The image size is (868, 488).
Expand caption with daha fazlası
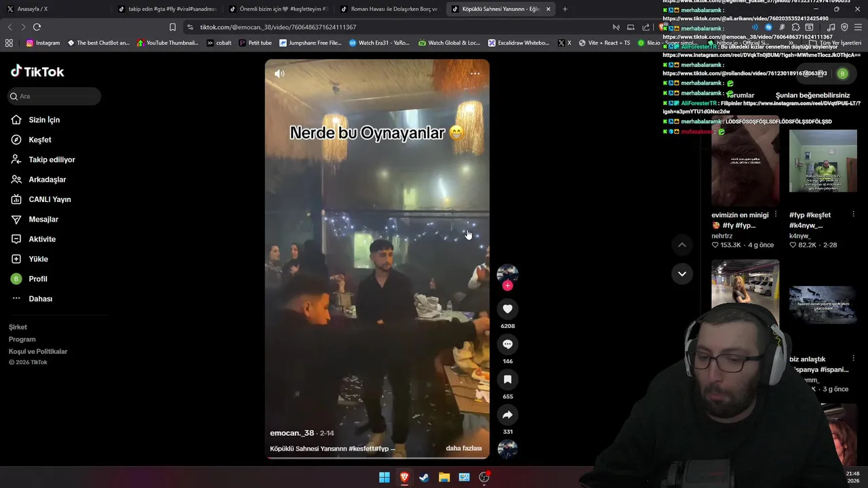click(x=464, y=449)
